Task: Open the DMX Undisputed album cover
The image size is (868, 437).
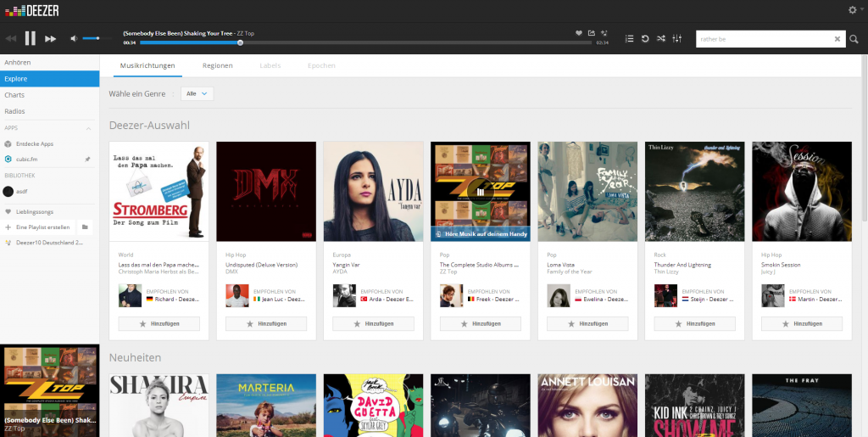Action: pyautogui.click(x=266, y=191)
